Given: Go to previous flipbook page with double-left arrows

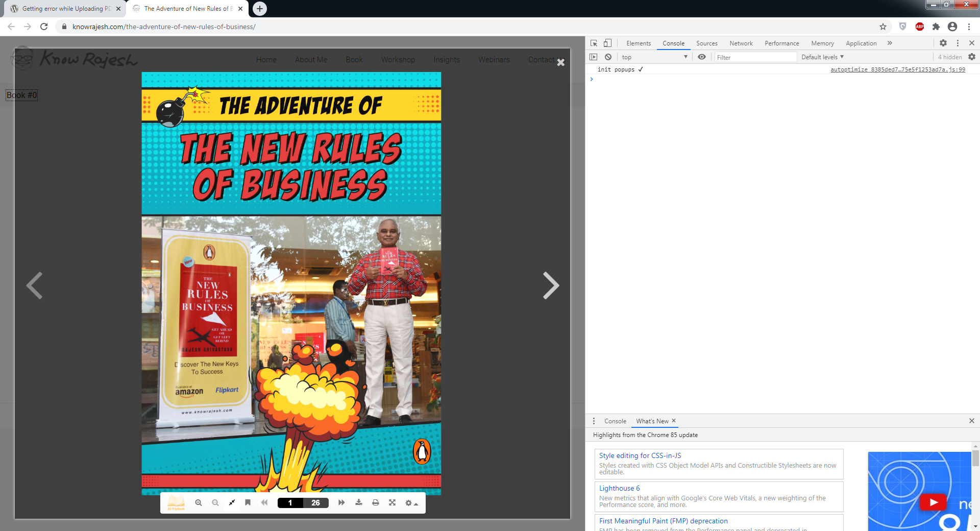Looking at the screenshot, I should click(264, 503).
